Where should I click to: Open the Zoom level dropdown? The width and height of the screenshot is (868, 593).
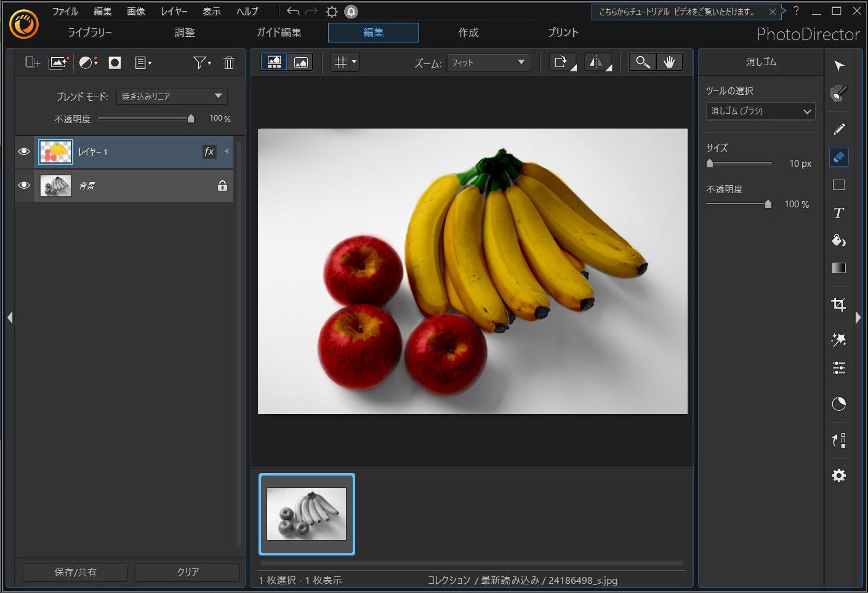pyautogui.click(x=488, y=63)
